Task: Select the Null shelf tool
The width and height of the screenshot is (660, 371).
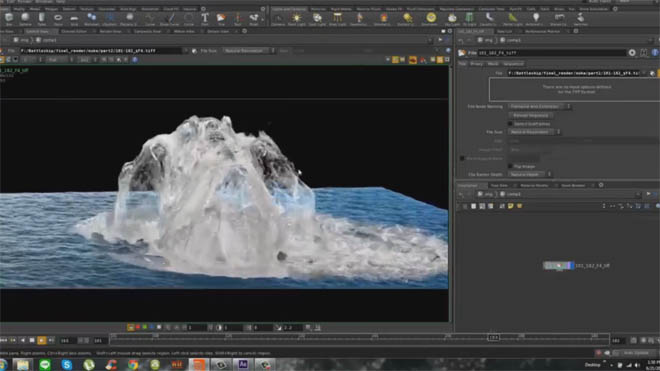Action: click(x=237, y=19)
